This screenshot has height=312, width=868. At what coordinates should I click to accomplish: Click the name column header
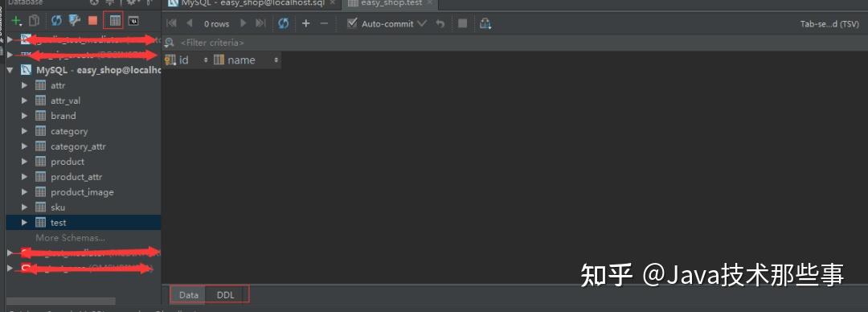[247, 60]
